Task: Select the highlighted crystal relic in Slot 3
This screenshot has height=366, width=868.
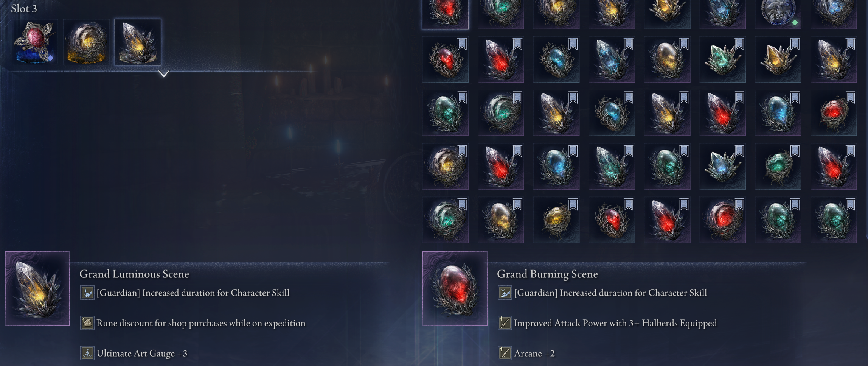Action: (138, 42)
